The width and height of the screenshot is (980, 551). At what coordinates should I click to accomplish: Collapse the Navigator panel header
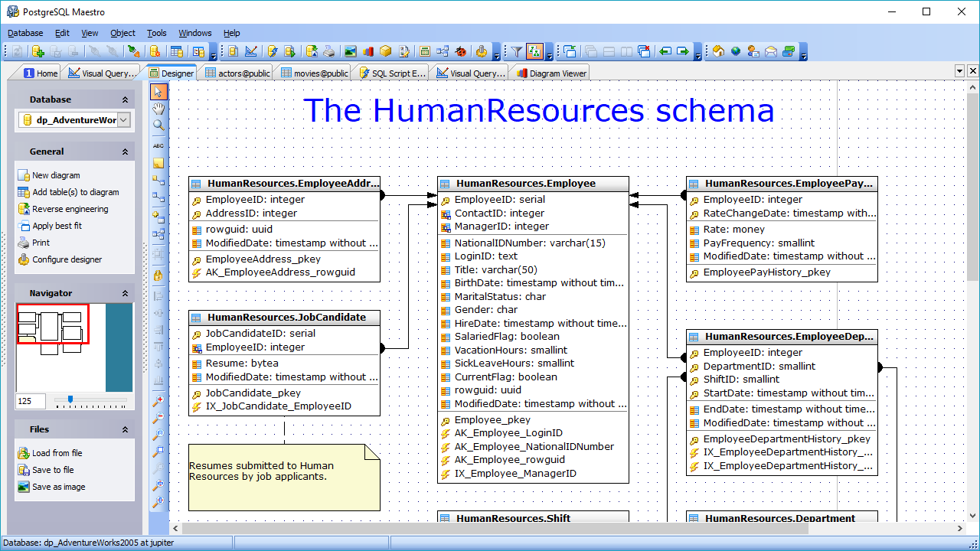point(126,293)
